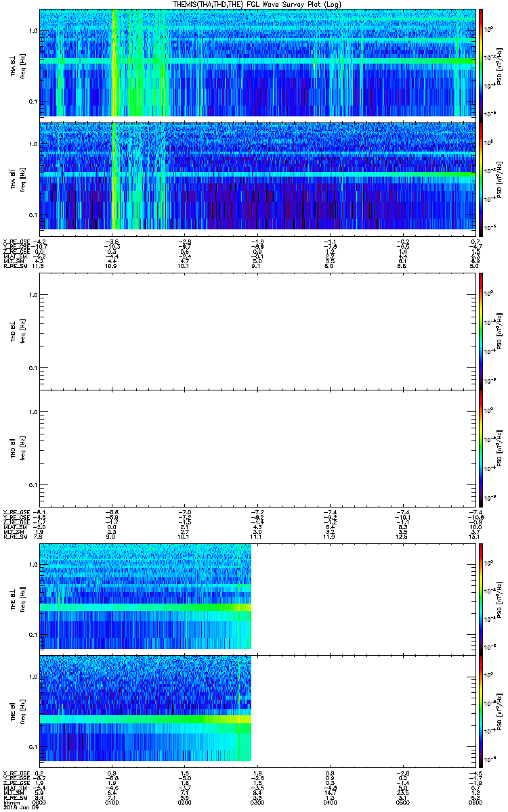Click the '0000' time tick label
The height and width of the screenshot is (812, 508).
pyautogui.click(x=40, y=802)
